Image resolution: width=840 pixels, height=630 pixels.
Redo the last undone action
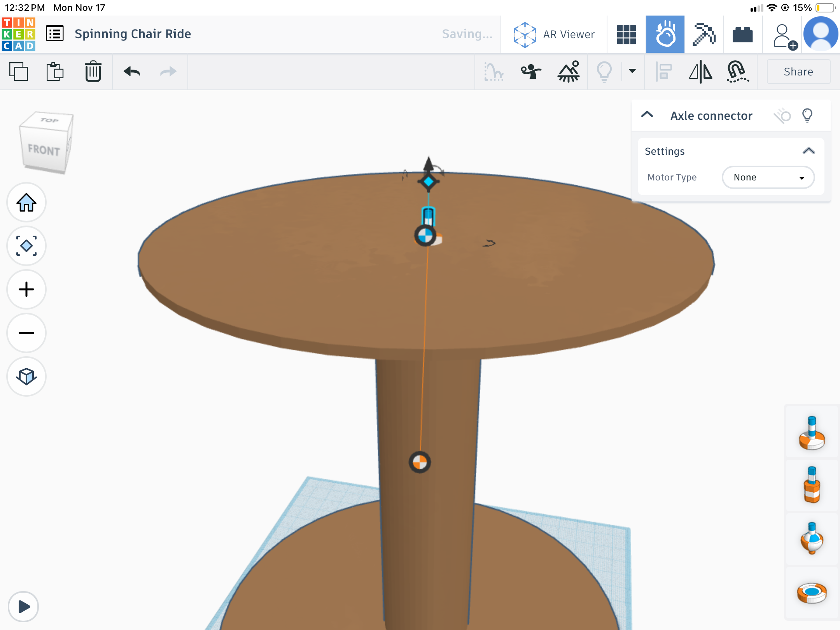coord(168,72)
